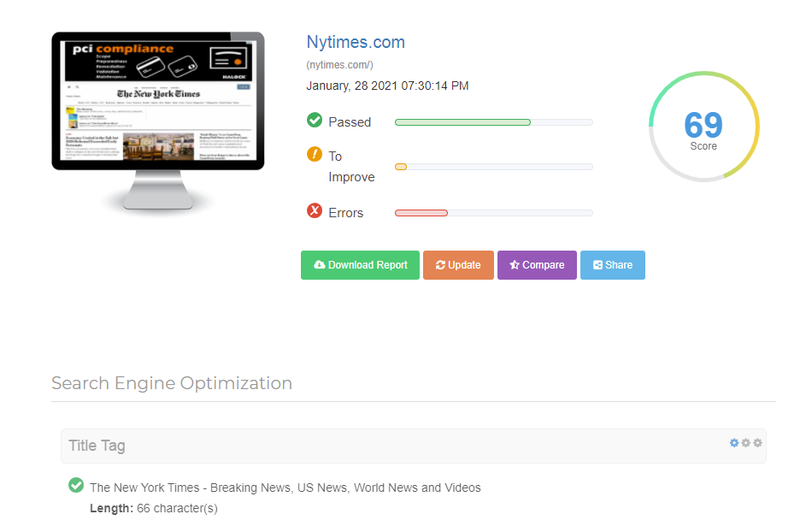This screenshot has width=812, height=532.
Task: Click the Download Report button
Action: 360,265
